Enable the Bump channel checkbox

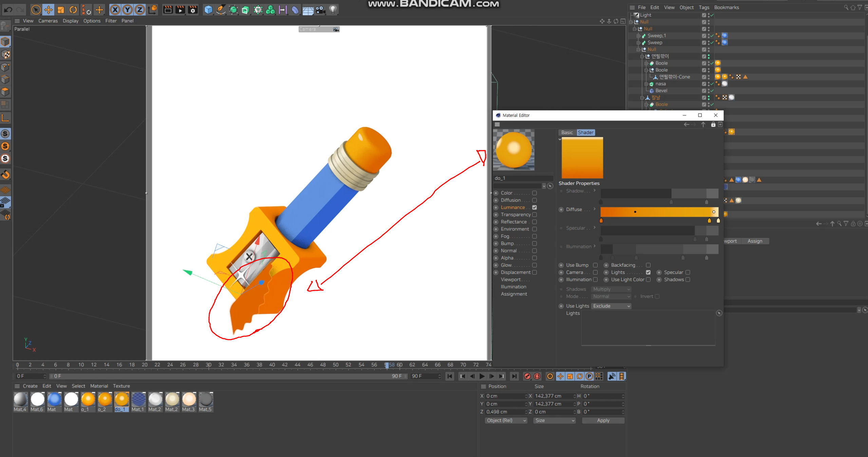(x=534, y=244)
